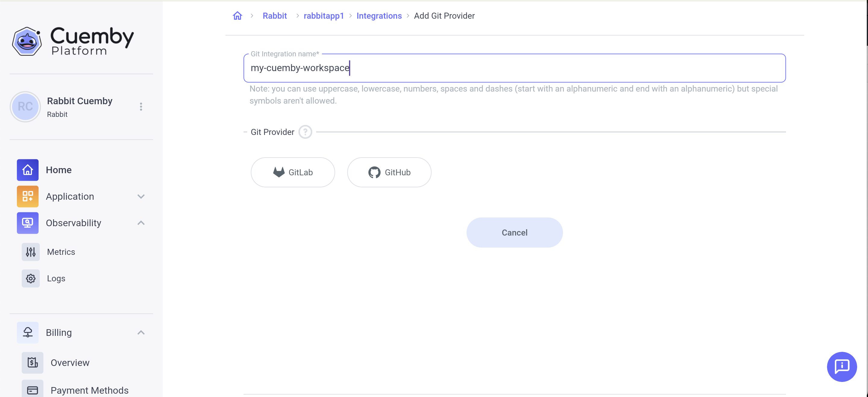Select GitHub as the Git provider
The height and width of the screenshot is (397, 868).
click(389, 172)
